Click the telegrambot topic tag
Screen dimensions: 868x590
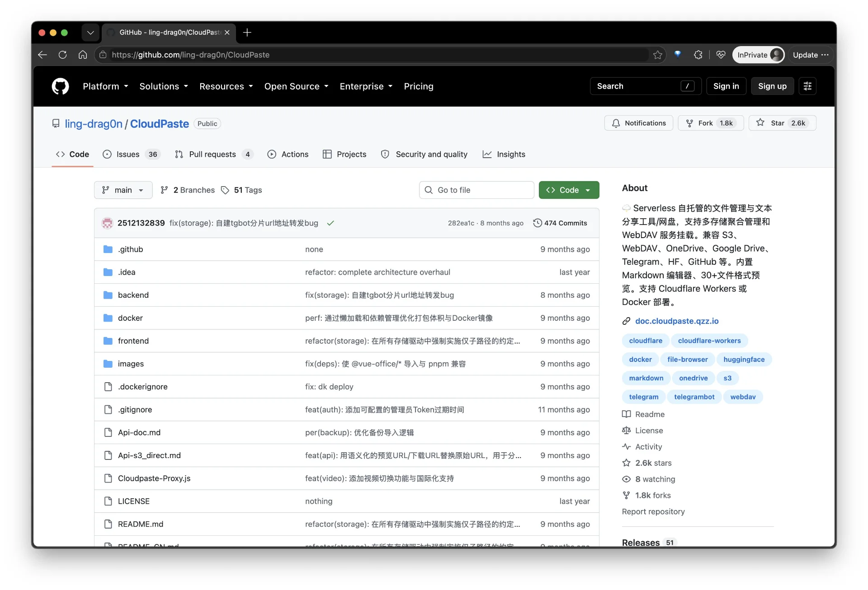pyautogui.click(x=694, y=397)
